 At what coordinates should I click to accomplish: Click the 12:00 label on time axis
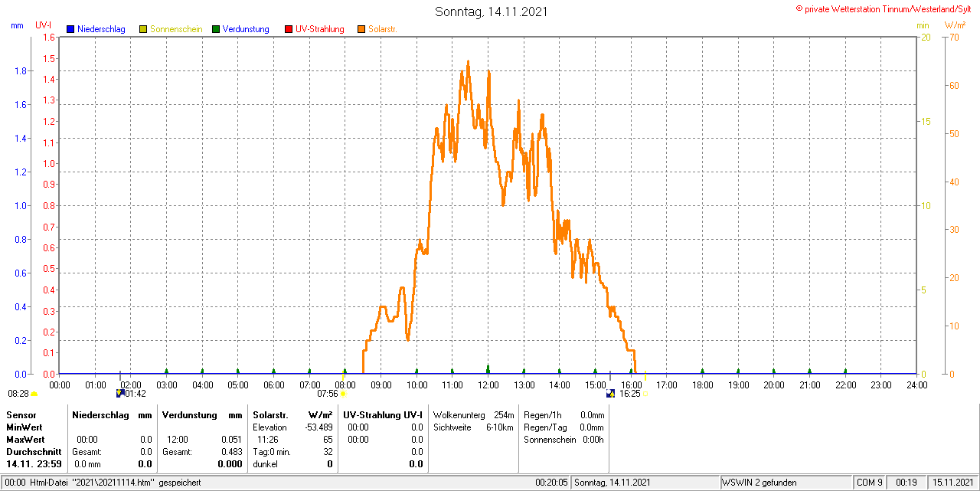pyautogui.click(x=488, y=385)
